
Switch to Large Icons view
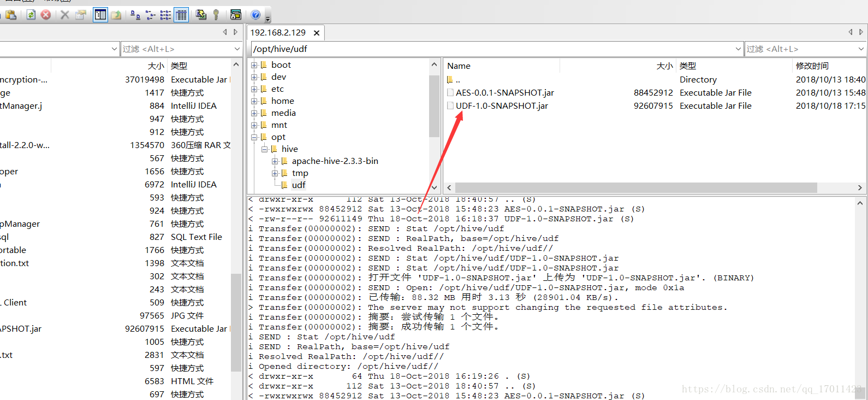click(135, 15)
